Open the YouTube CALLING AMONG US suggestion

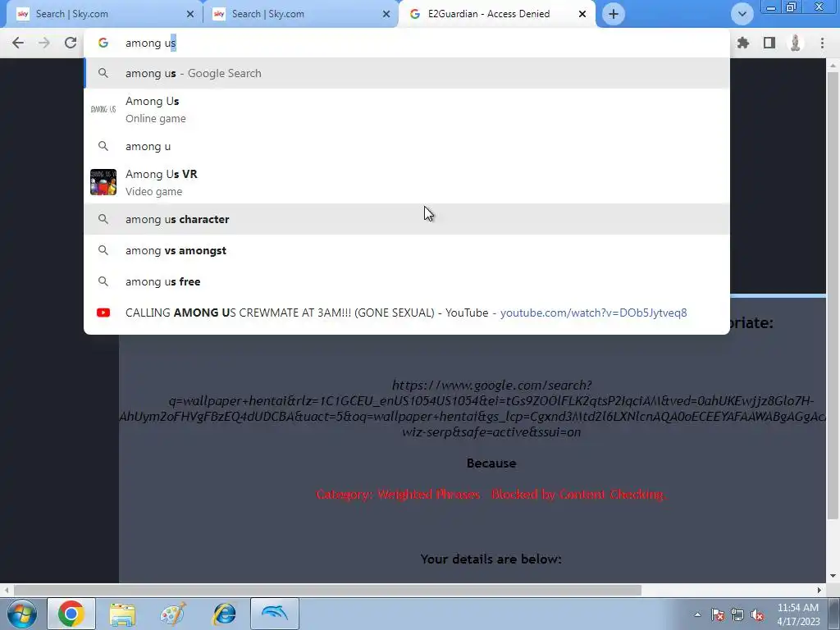click(x=407, y=313)
